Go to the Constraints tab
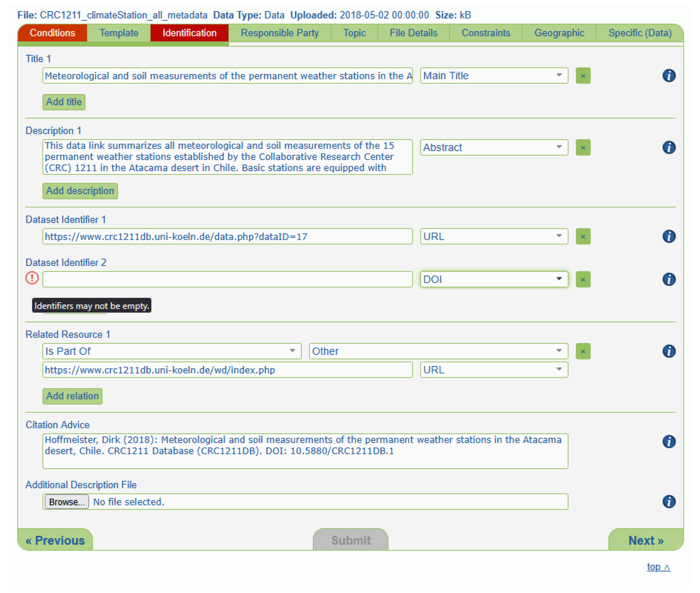700x593 pixels. [x=486, y=33]
